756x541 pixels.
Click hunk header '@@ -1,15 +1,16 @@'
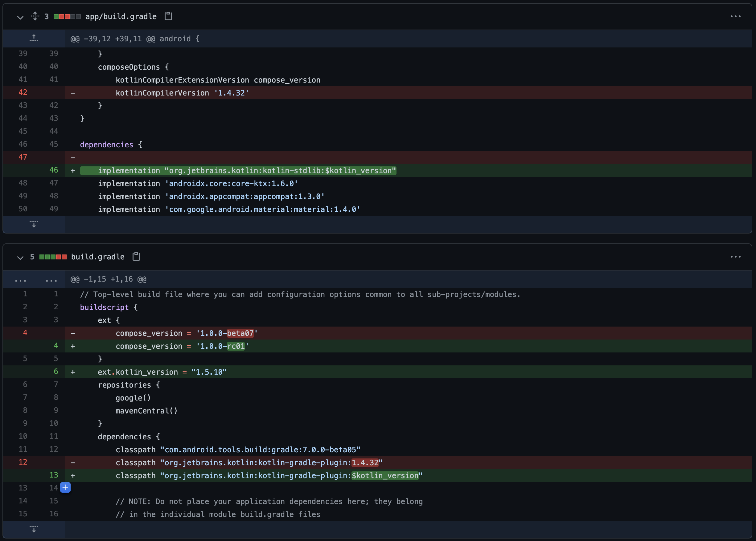[108, 279]
